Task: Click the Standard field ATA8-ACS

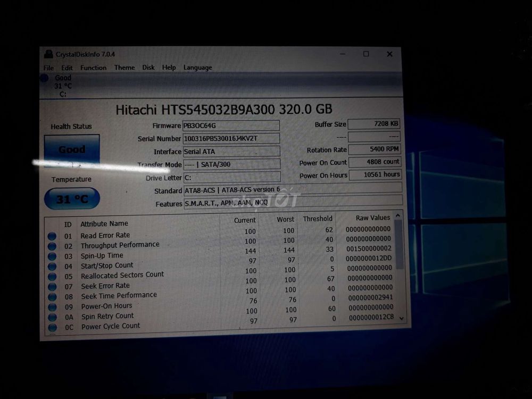Action: point(293,189)
